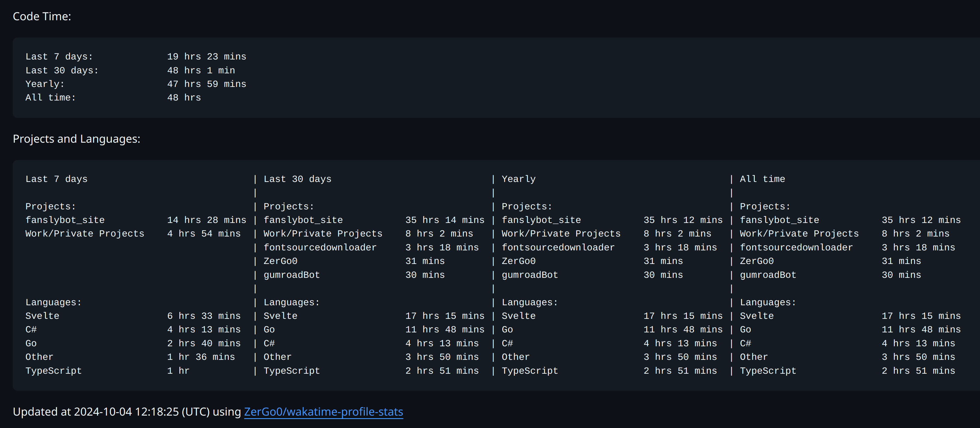Screen dimensions: 980x428
Task: Click 'fanslybot_site' in All time column
Action: tap(780, 220)
